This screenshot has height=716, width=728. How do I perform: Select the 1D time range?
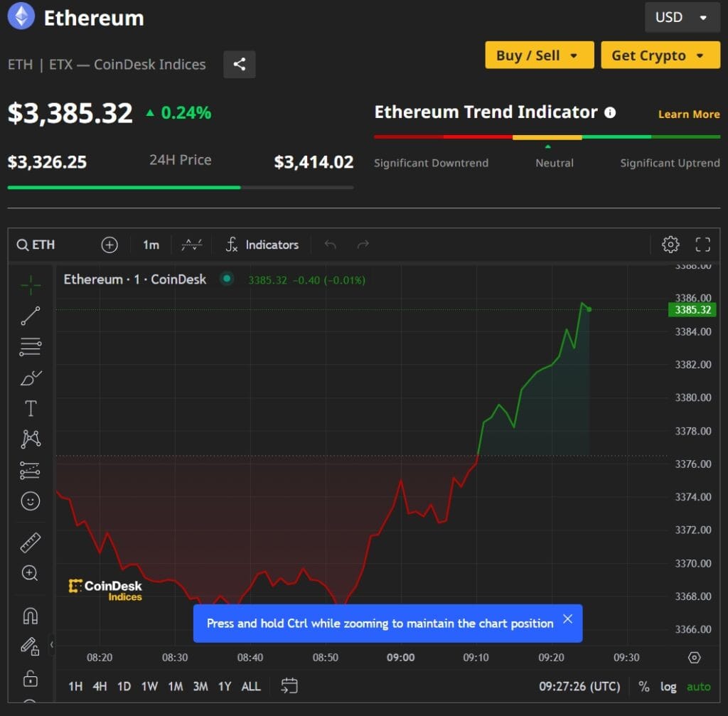point(124,686)
